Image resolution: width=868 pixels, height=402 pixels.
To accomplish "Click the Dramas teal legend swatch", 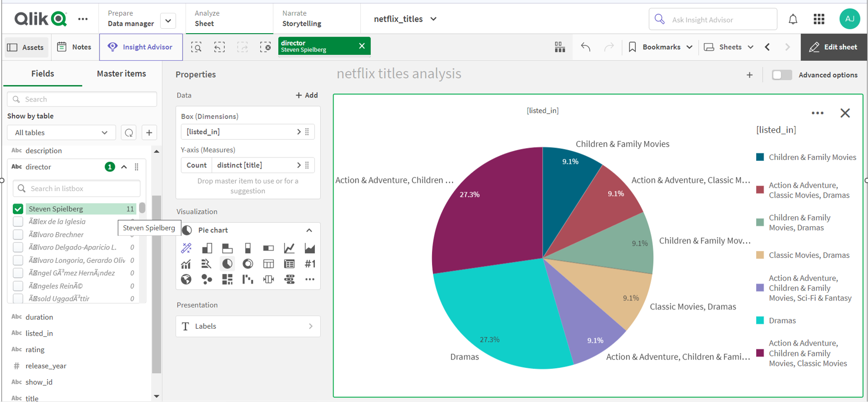I will [760, 320].
